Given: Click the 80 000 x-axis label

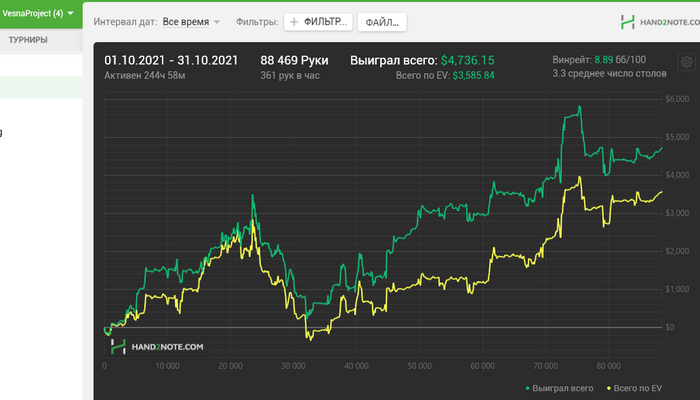Looking at the screenshot, I should (608, 366).
